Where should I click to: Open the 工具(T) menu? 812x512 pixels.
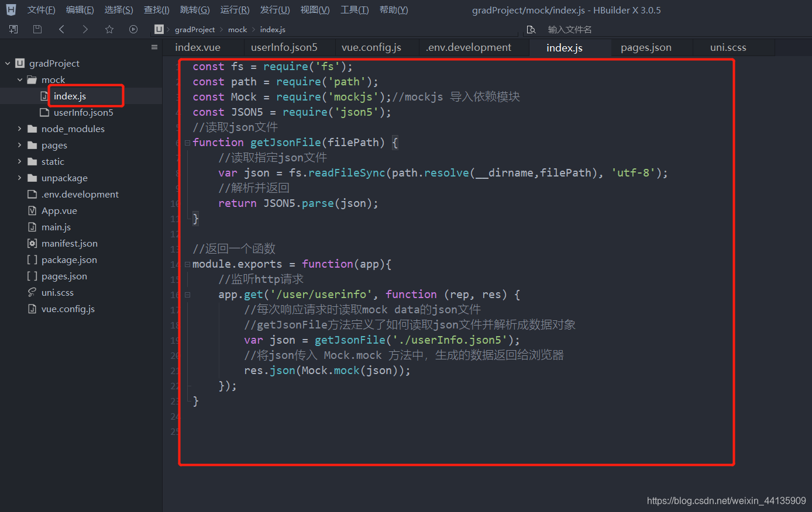(x=355, y=10)
